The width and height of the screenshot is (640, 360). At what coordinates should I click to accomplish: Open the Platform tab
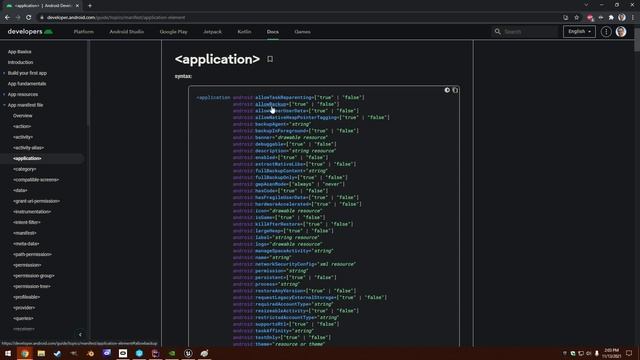coord(84,31)
